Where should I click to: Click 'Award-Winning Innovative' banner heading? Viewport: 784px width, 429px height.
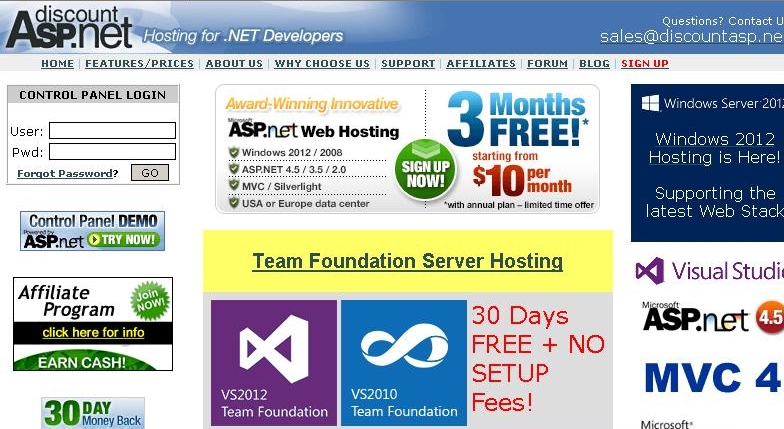(x=312, y=104)
